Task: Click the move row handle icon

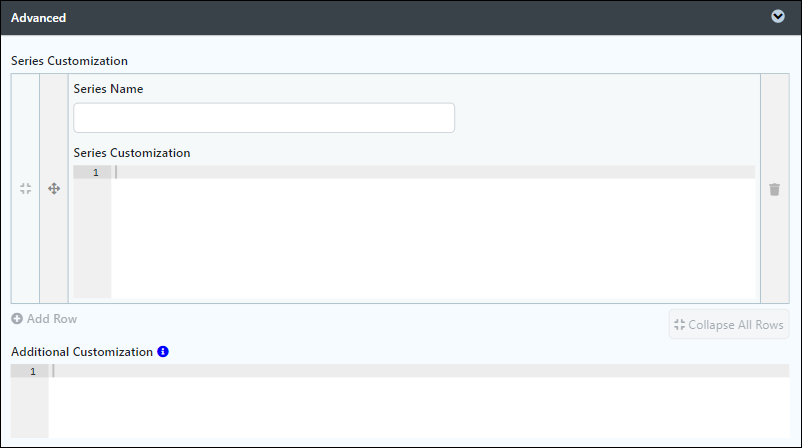Action: click(54, 189)
